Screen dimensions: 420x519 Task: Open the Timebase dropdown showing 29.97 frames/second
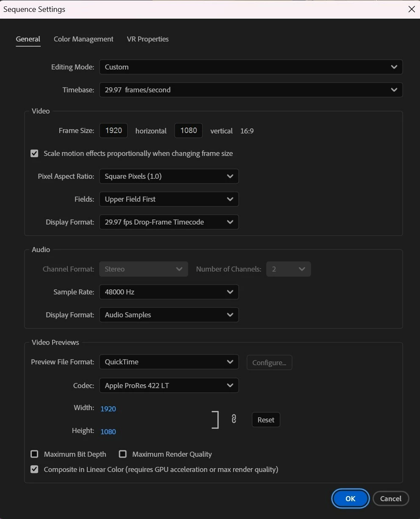(251, 90)
